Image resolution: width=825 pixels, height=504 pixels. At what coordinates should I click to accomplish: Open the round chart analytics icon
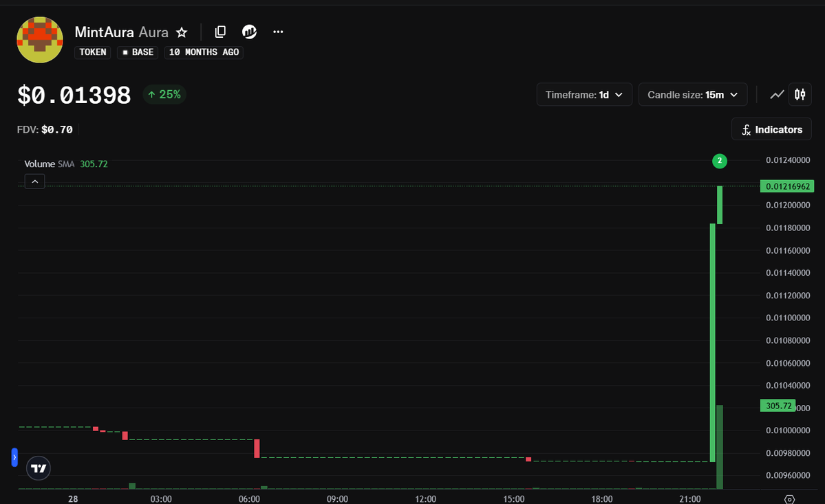point(249,32)
